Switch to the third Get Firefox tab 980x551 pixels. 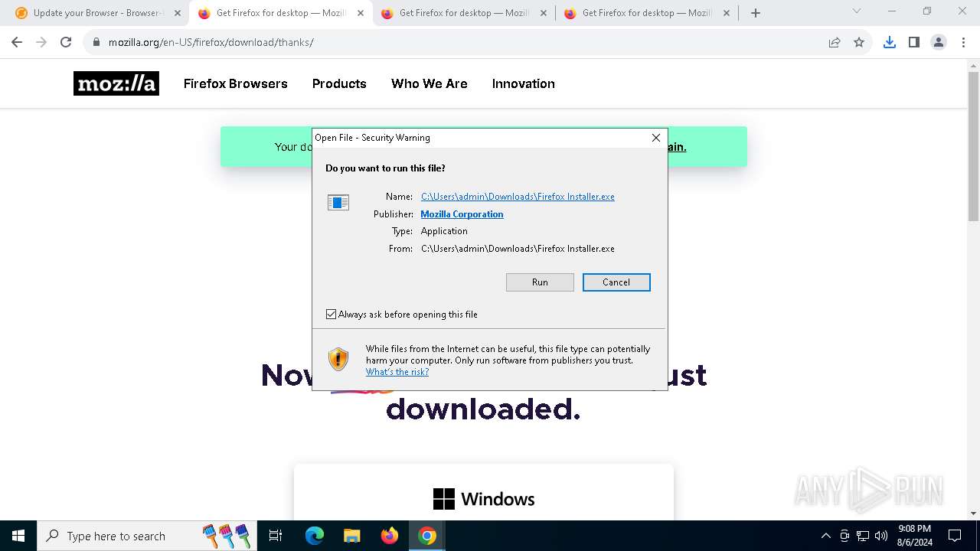point(464,13)
